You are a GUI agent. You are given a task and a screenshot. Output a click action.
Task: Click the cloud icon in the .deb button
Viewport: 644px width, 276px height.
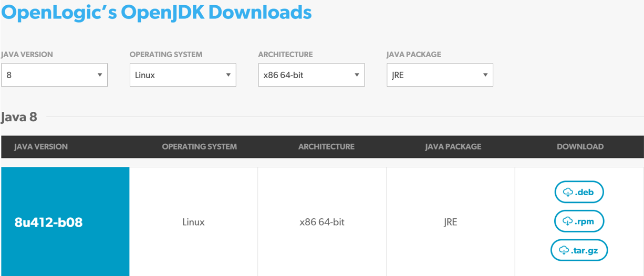[568, 193]
